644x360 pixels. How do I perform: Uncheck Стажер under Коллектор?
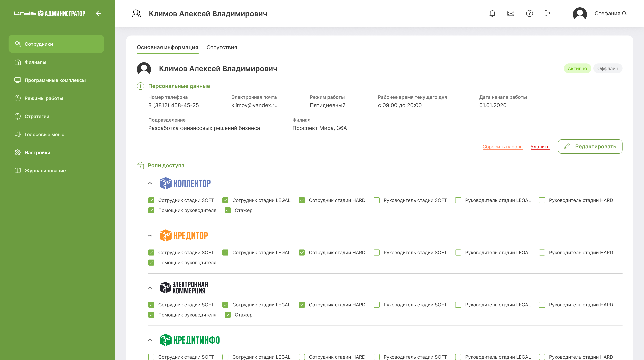228,210
